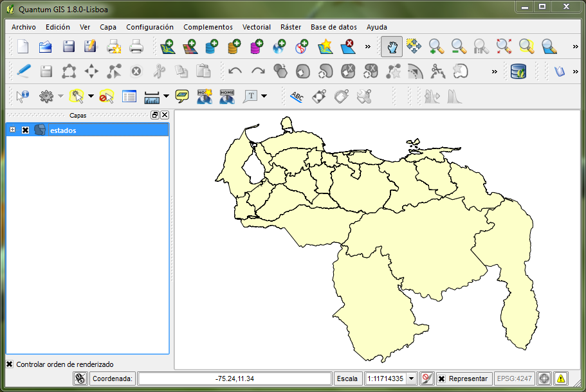Image resolution: width=586 pixels, height=392 pixels.
Task: Select the Node tool icon
Action: (x=114, y=71)
